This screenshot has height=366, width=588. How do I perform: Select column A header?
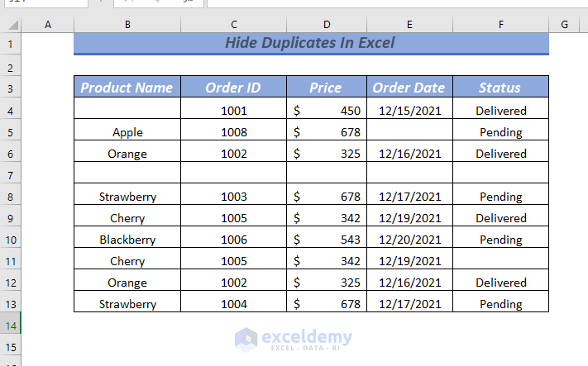[x=47, y=25]
